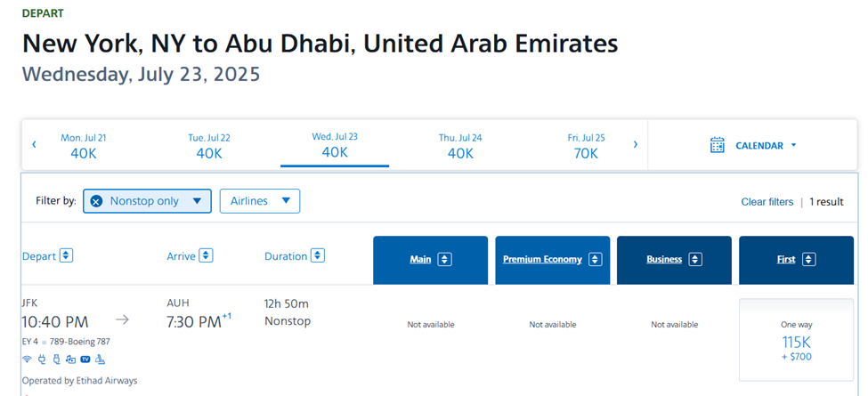Screen dimensions: 868x396
Task: Show later dates with right arrow
Action: coord(635,144)
